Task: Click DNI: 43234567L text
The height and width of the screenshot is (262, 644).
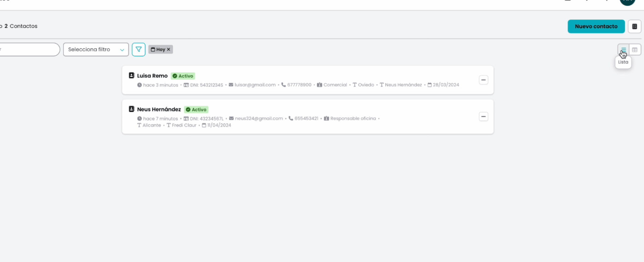Action: click(x=207, y=119)
